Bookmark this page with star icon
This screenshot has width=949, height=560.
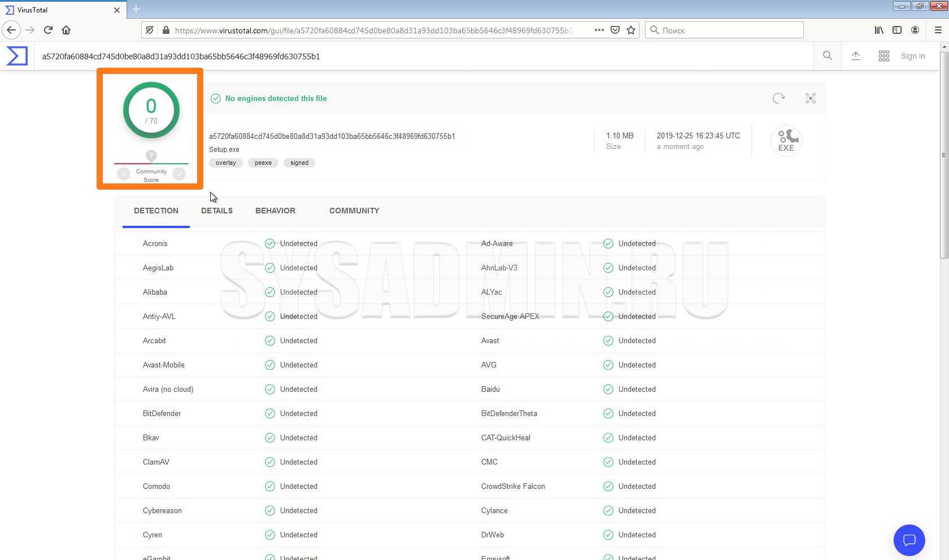point(631,30)
